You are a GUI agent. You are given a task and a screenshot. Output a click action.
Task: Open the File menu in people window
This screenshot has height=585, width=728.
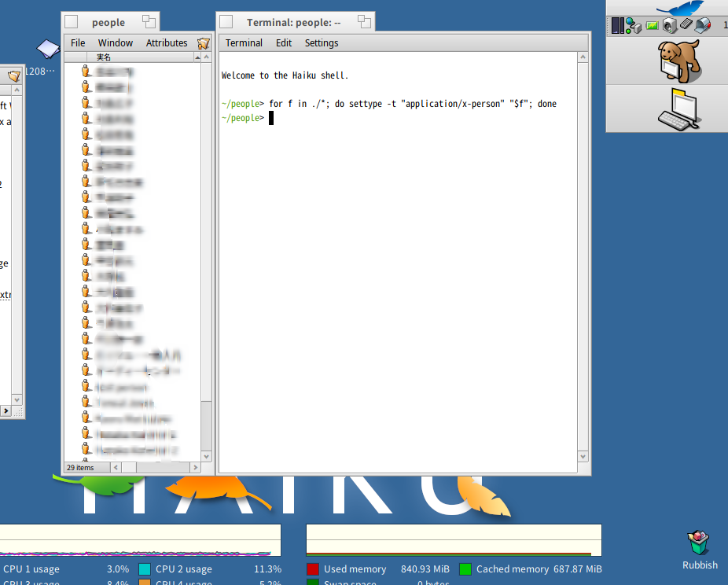pyautogui.click(x=78, y=43)
